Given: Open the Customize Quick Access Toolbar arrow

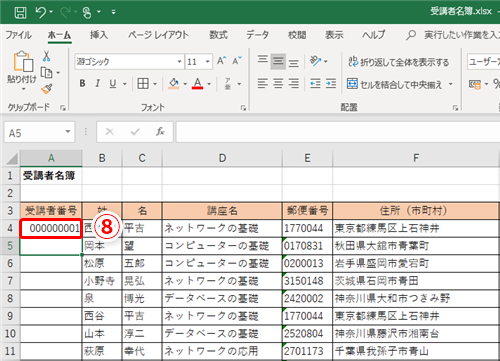Looking at the screenshot, I should coord(114,12).
